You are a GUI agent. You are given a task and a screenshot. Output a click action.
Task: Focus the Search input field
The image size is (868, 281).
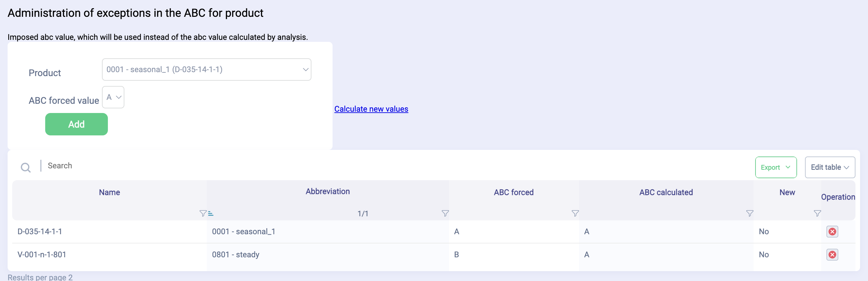click(x=202, y=166)
